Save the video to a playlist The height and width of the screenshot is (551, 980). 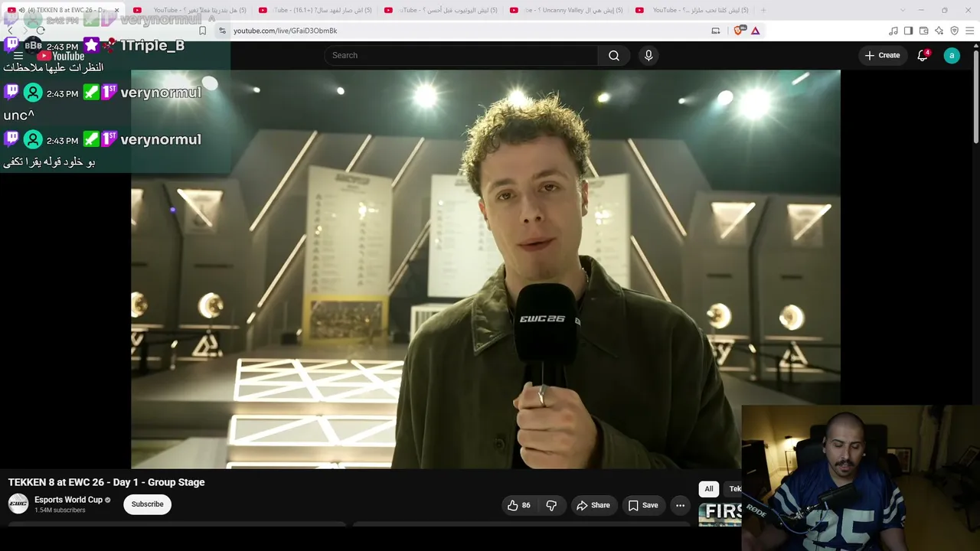(643, 505)
